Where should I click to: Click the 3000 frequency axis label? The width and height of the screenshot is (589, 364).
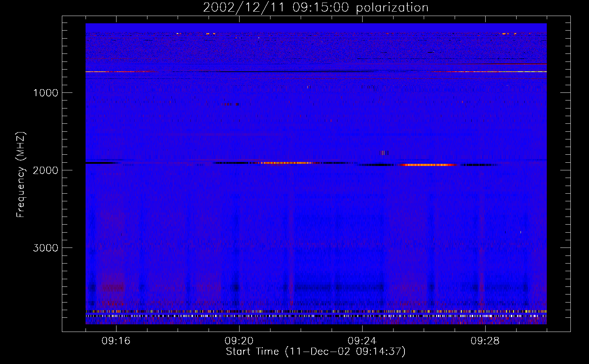tap(46, 248)
